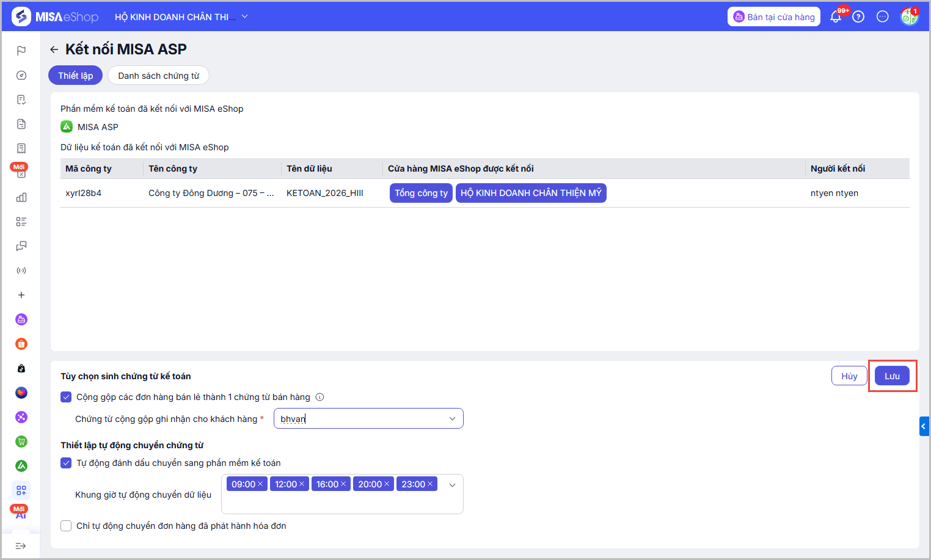This screenshot has height=560, width=931.
Task: Open the user avatar menu
Action: pos(910,16)
